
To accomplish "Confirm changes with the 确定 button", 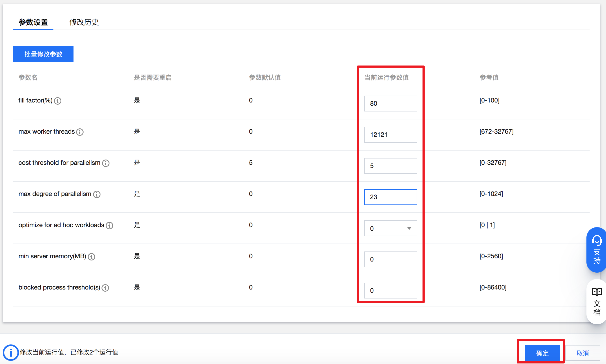I will point(542,353).
